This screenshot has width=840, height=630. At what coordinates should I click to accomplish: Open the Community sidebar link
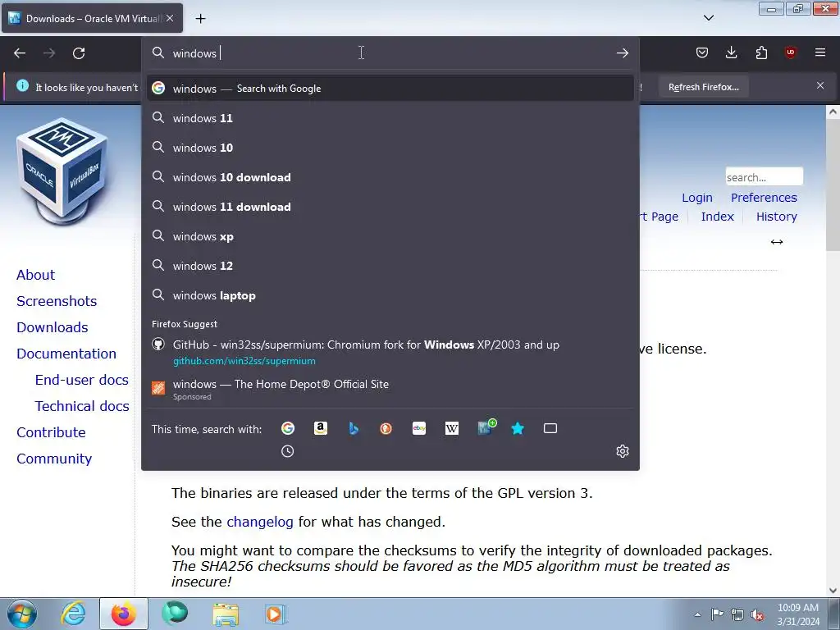(54, 459)
